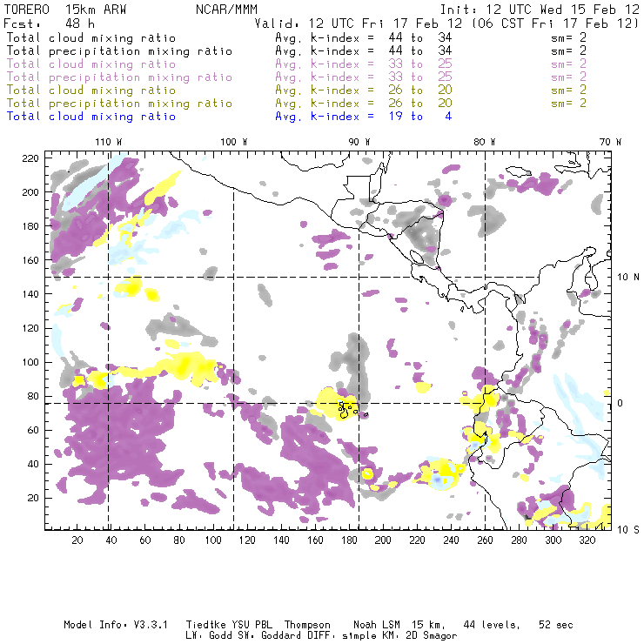This screenshot has height=644, width=644.
Task: Click the "320" bottom axis tick label
Action: pos(587,540)
